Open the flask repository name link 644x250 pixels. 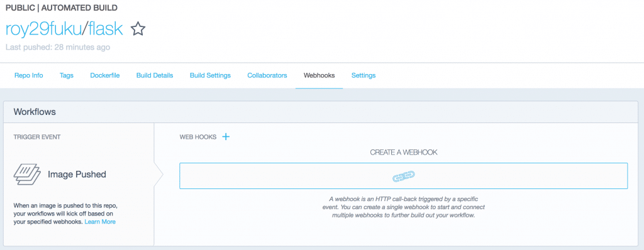click(x=106, y=28)
